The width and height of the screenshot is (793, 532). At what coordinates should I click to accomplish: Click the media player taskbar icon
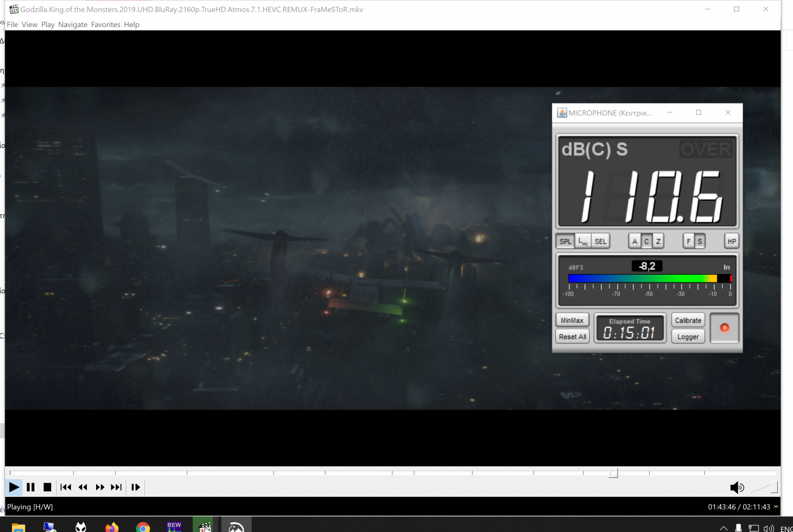click(x=205, y=527)
